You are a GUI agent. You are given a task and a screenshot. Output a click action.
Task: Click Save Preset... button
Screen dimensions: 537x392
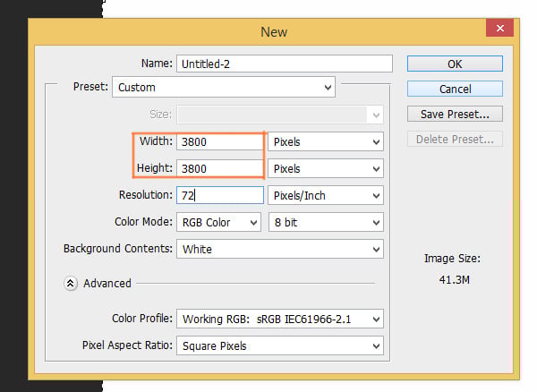(x=455, y=114)
